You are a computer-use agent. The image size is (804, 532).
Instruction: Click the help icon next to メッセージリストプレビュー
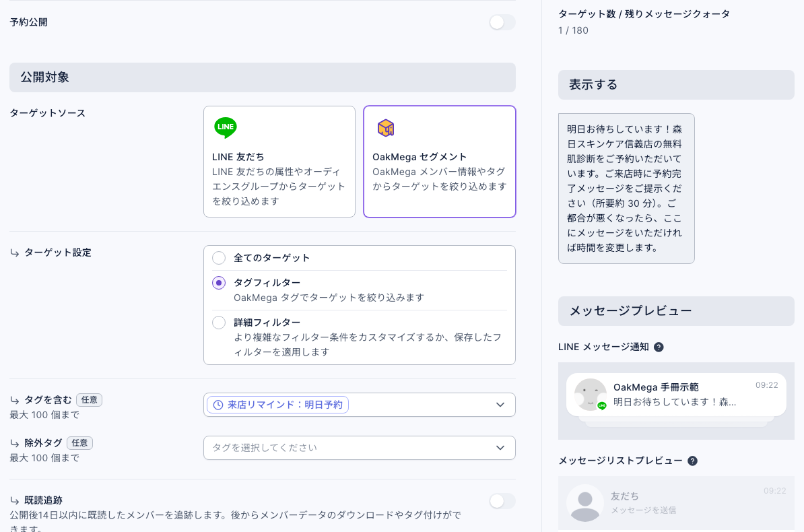pos(692,461)
